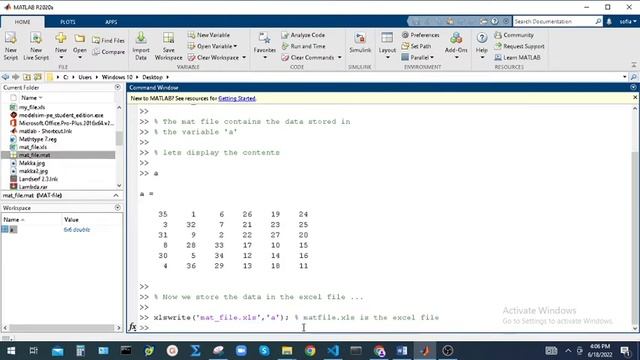Click Current Folder horizontal scrollbar
The width and height of the screenshot is (640, 360).
[x=62, y=328]
